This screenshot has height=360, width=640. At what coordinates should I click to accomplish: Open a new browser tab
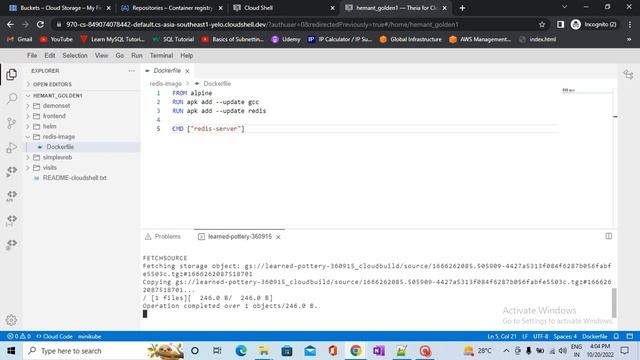click(x=462, y=8)
